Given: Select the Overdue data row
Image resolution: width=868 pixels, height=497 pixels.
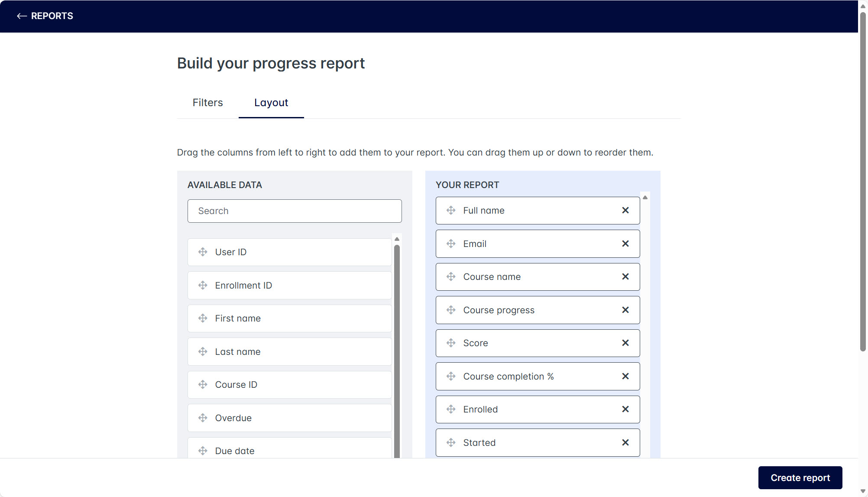Looking at the screenshot, I should (x=289, y=418).
